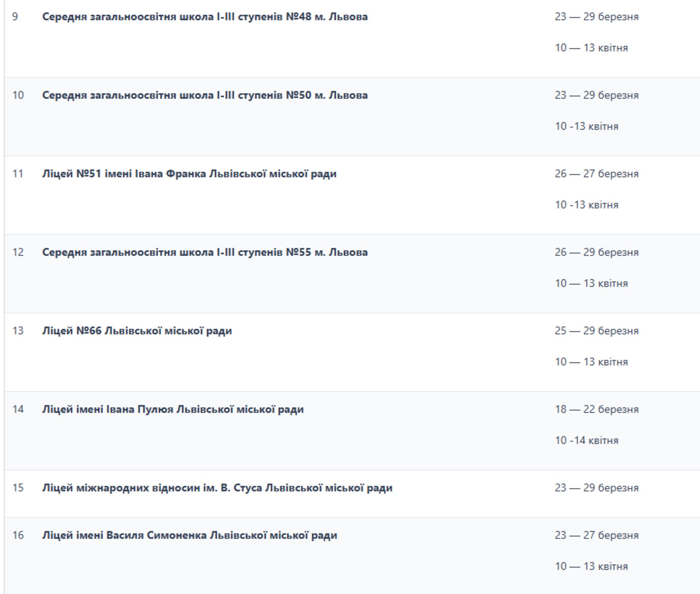Click the березня dates for Стуса lyceum
Viewport: 700px width, 594px height.
click(596, 488)
